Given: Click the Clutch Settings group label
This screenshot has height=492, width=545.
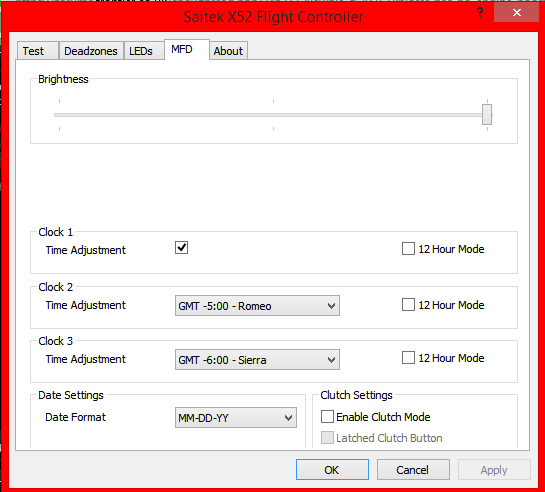Looking at the screenshot, I should (356, 395).
